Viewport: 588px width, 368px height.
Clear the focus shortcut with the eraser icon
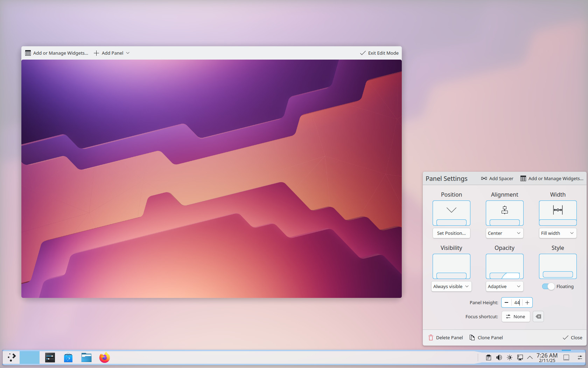[538, 316]
